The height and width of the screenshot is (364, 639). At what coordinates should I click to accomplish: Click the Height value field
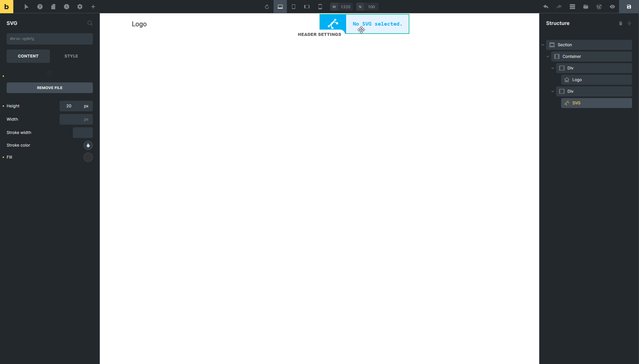tap(70, 106)
